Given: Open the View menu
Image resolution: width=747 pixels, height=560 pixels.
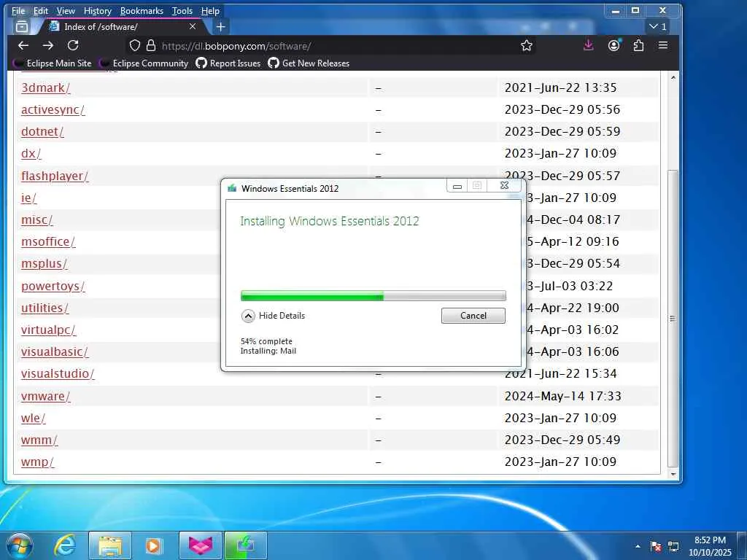Looking at the screenshot, I should (x=66, y=10).
